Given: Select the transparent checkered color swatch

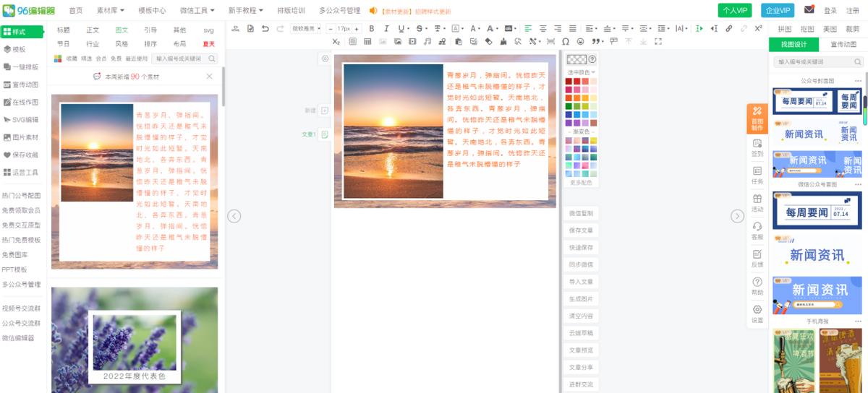Looking at the screenshot, I should [576, 59].
